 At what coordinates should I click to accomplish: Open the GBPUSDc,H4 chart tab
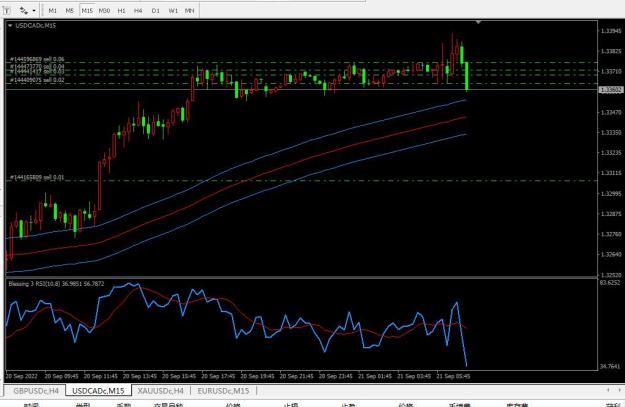pos(36,391)
